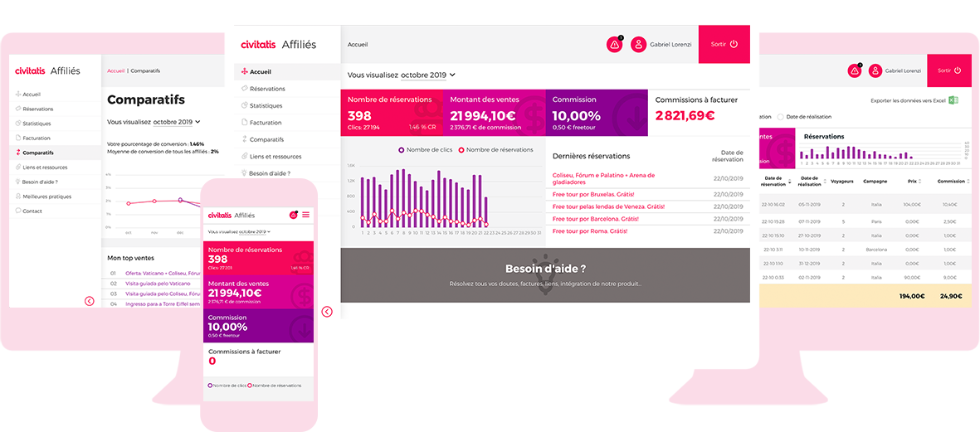980x432 pixels.
Task: Expand the "octobre 2019" selector on Comparatifs page
Action: point(177,122)
